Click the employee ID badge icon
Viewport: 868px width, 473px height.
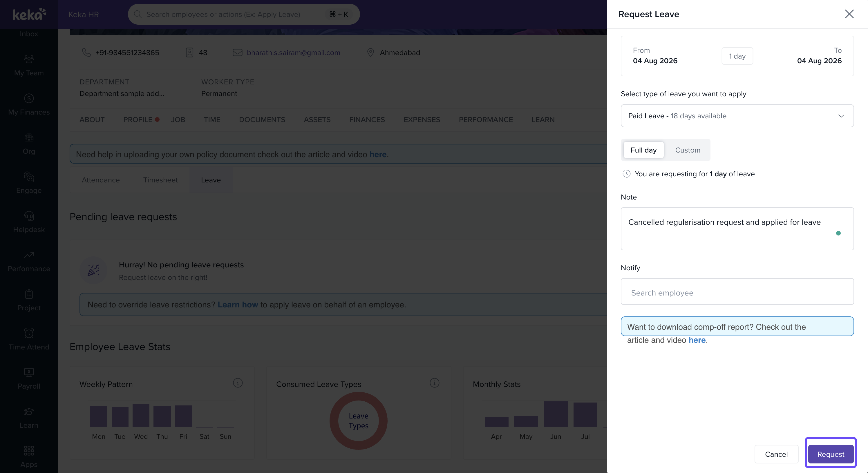click(x=189, y=52)
